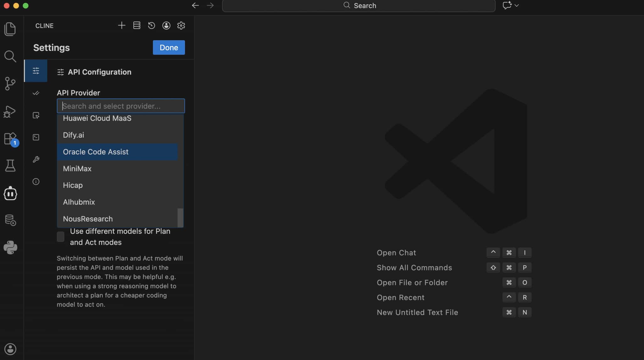Open the Python sidebar icon
This screenshot has height=360, width=644.
[10, 248]
